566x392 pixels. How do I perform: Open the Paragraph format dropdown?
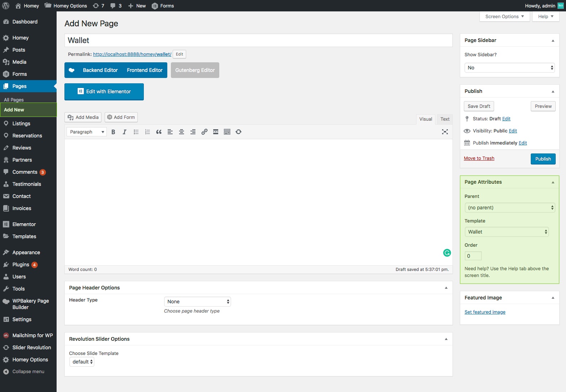point(87,132)
